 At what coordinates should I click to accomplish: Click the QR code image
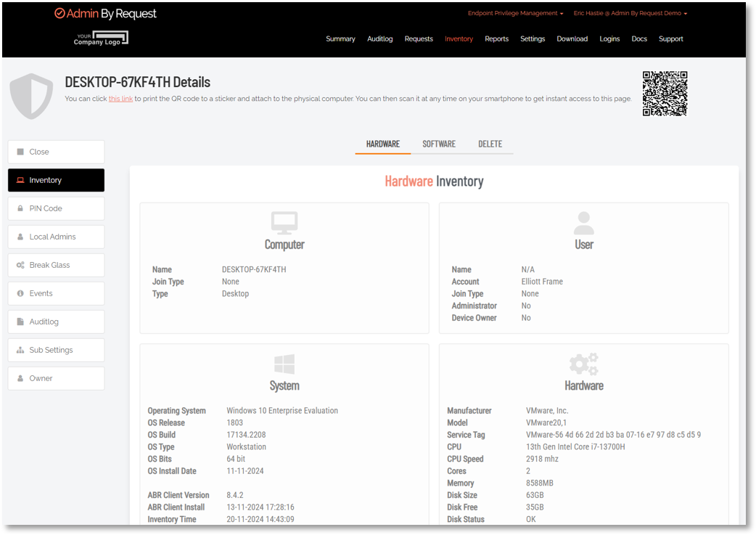click(x=665, y=94)
